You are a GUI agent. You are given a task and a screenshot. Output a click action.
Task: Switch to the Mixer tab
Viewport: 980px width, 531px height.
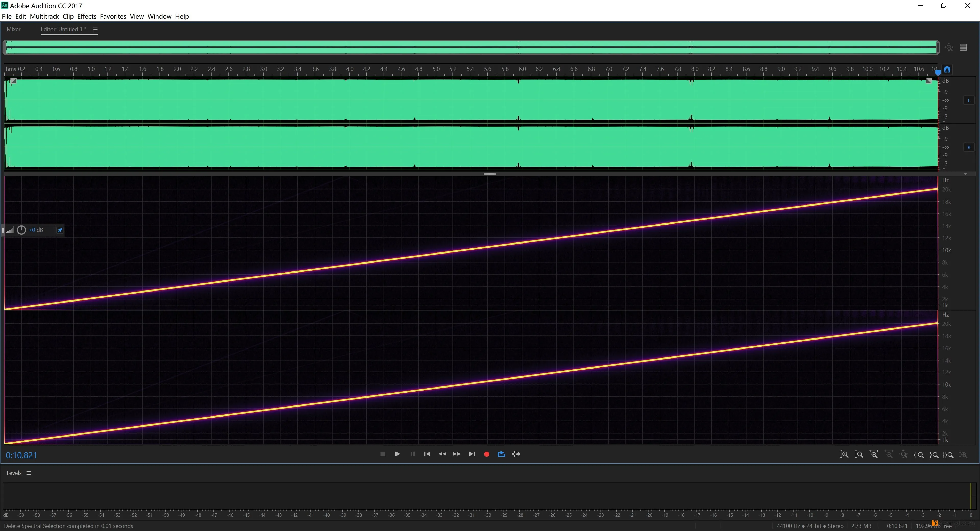(14, 29)
